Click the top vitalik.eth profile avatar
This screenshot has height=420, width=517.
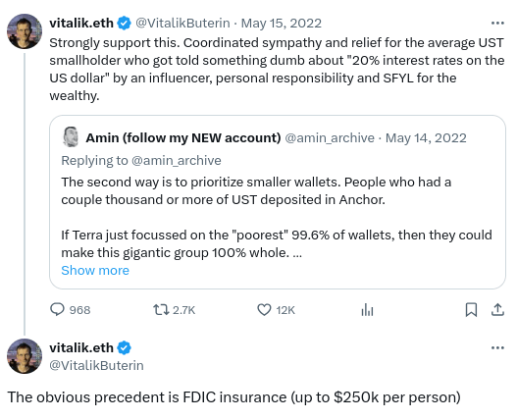pyautogui.click(x=25, y=31)
